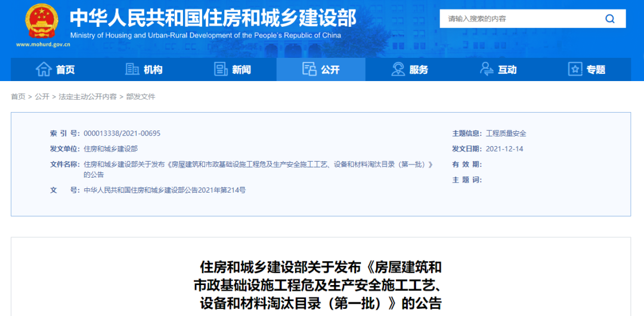The width and height of the screenshot is (644, 316).
Task: Click the 公开 breadcrumb link
Action: point(42,97)
